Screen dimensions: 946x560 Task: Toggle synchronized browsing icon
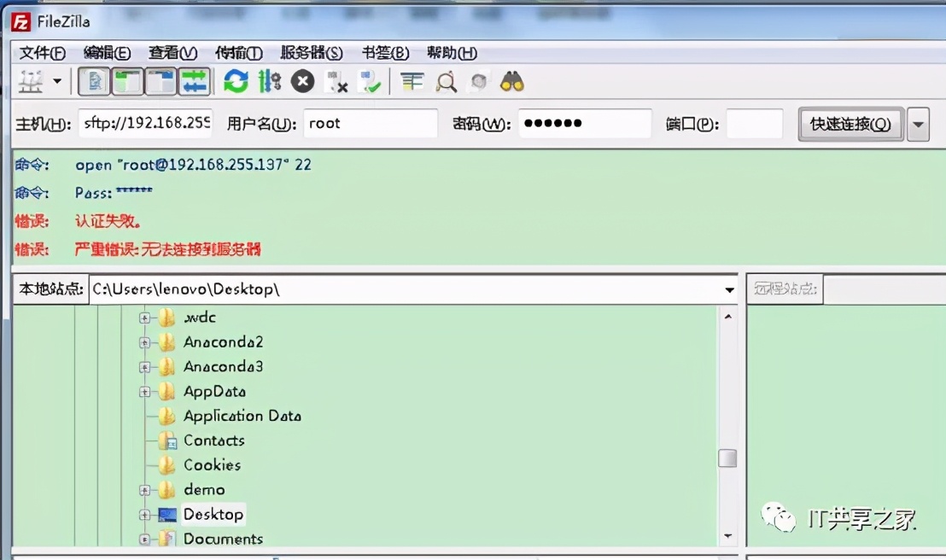[x=479, y=81]
